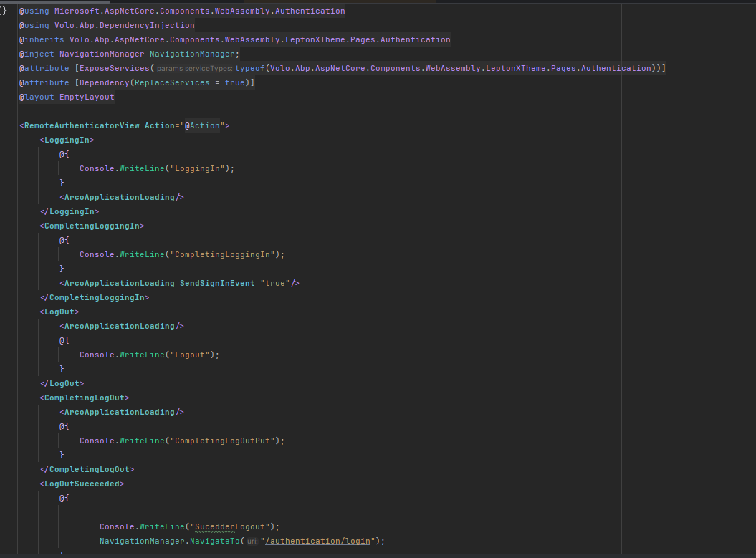Click the ExposeServices attribute name
The width and height of the screenshot is (756, 558).
115,68
